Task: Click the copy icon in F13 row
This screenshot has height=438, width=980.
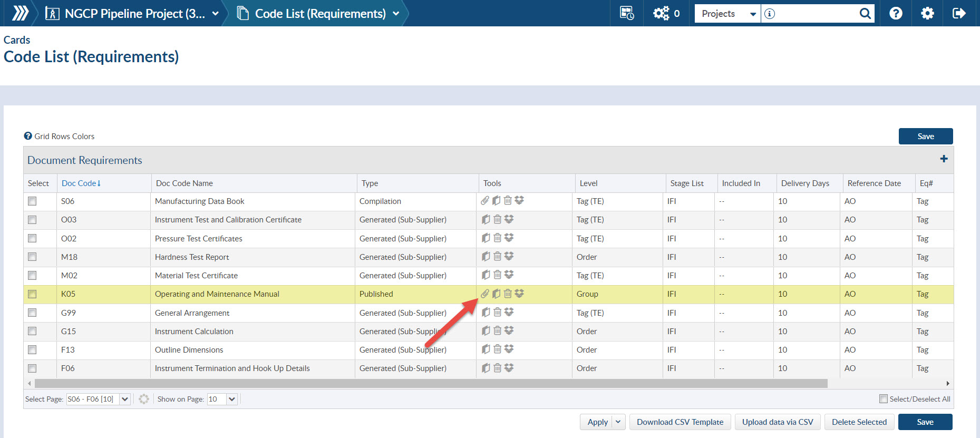Action: click(486, 349)
